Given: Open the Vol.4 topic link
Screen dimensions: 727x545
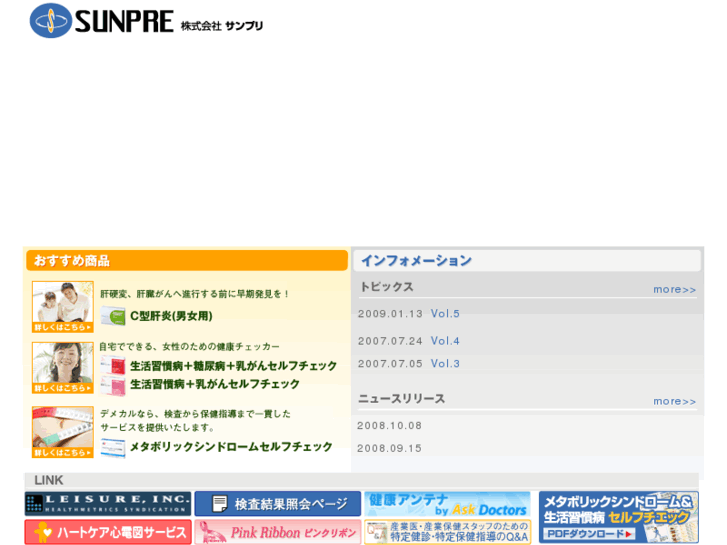Looking at the screenshot, I should click(x=445, y=341).
